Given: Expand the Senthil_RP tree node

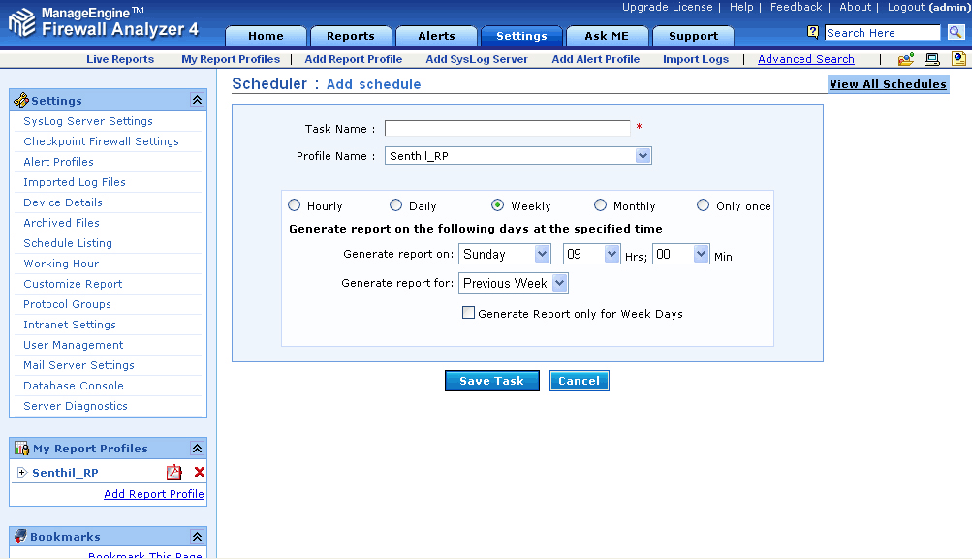Looking at the screenshot, I should click(x=21, y=473).
